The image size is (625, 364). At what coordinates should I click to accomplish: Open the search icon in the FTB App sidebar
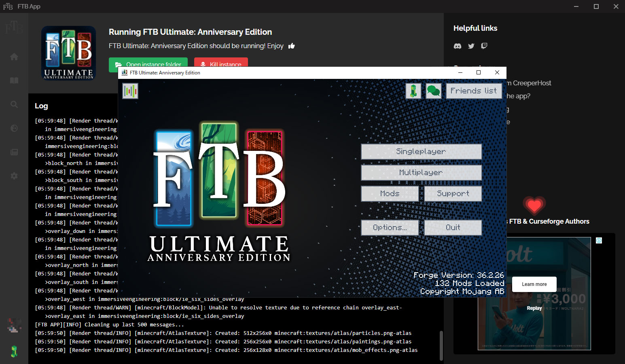tap(14, 104)
